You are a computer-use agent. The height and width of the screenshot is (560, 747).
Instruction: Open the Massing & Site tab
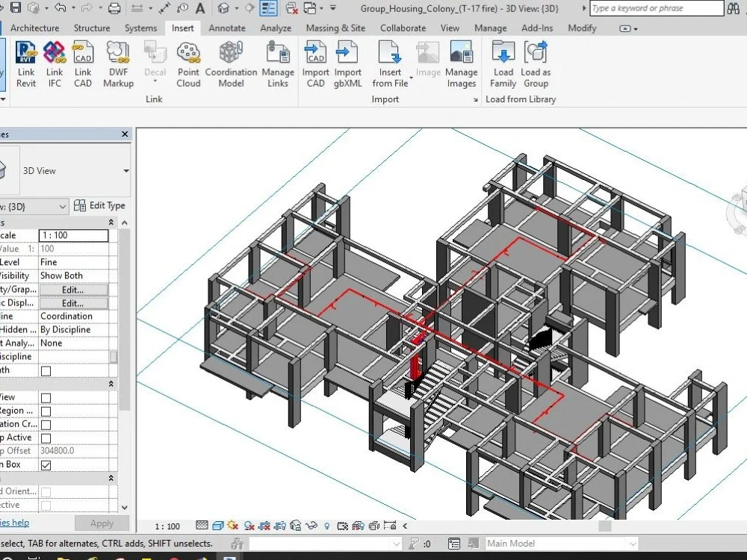335,28
